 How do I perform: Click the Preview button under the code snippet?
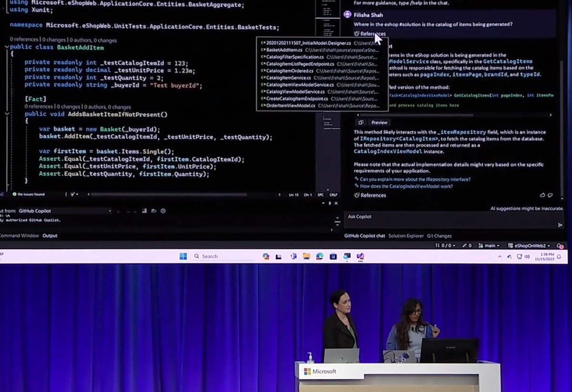379,122
